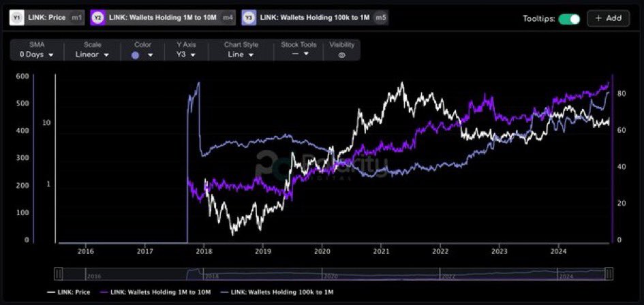This screenshot has height=305, width=644.
Task: Click the 80 value on the right axis
Action: click(622, 93)
